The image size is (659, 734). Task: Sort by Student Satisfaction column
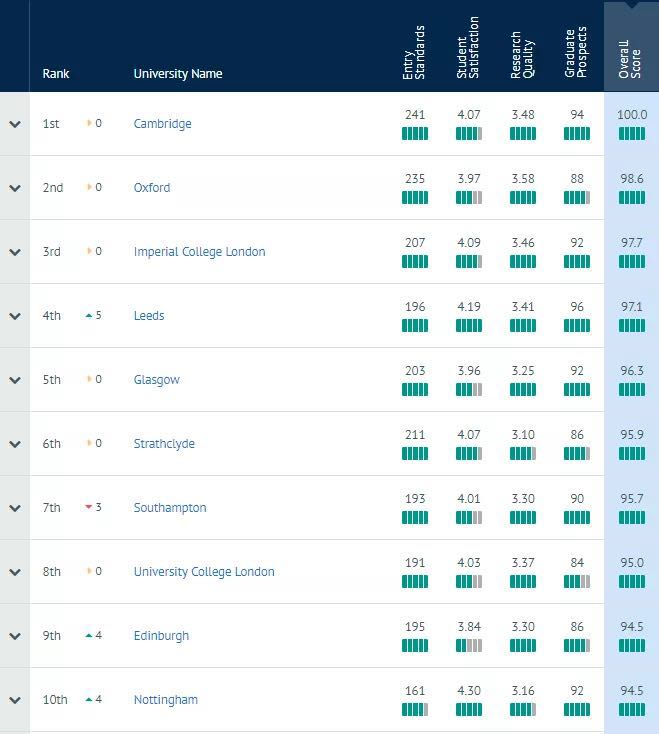(x=468, y=47)
